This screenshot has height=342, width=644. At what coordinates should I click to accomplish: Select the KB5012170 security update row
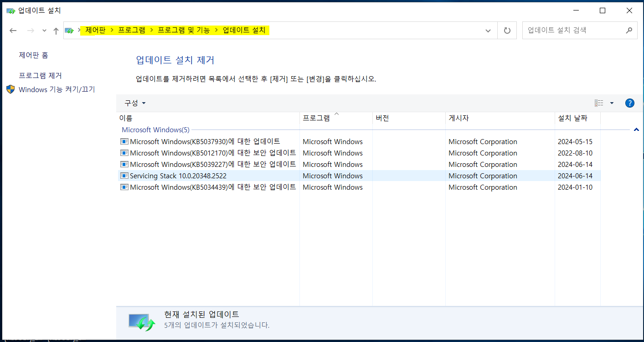(x=359, y=153)
